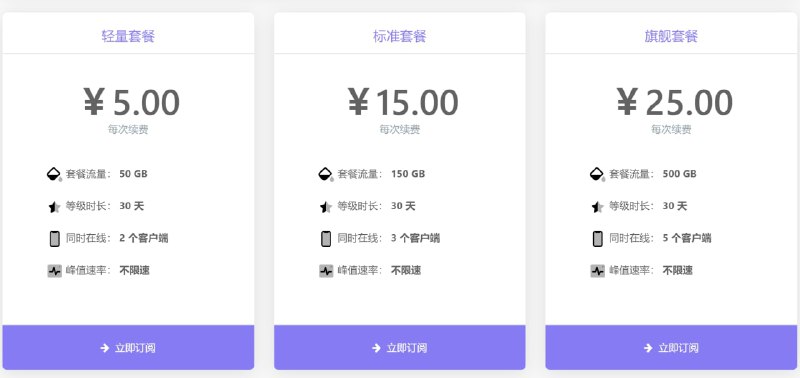The width and height of the screenshot is (800, 378).
Task: Click the 标准套餐 card title
Action: tap(399, 36)
